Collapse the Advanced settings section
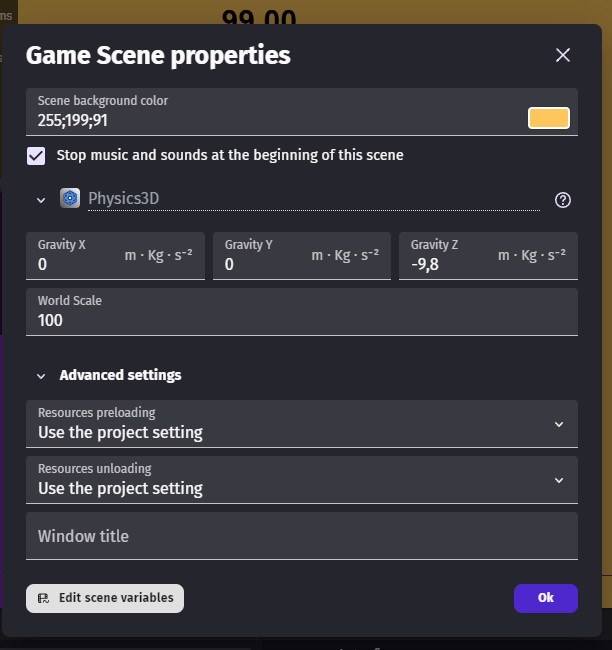The height and width of the screenshot is (650, 612). 41,376
